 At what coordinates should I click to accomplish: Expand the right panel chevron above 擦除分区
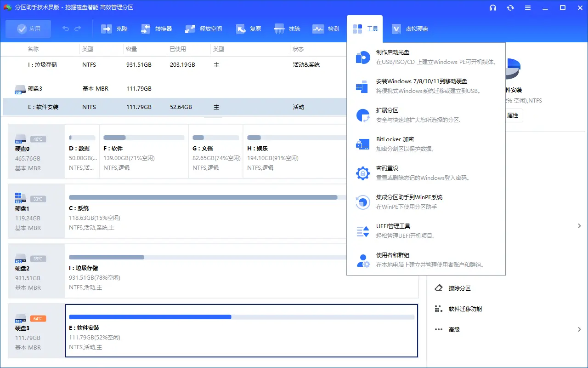click(580, 226)
